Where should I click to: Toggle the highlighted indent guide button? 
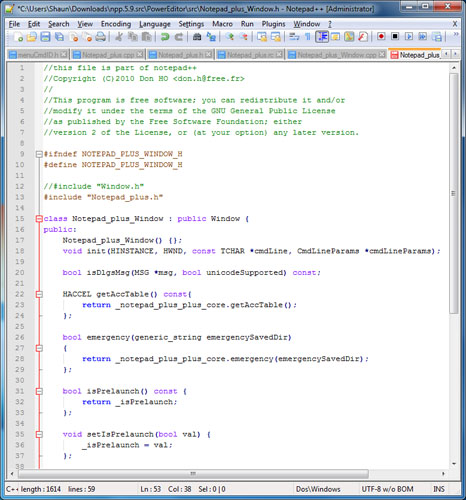pyautogui.click(x=322, y=37)
